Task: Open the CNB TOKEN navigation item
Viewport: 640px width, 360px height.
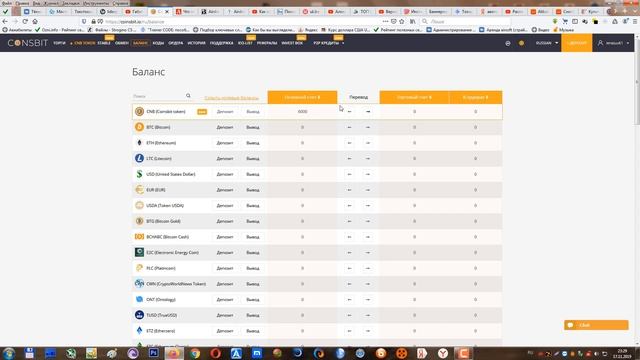Action: (x=83, y=43)
